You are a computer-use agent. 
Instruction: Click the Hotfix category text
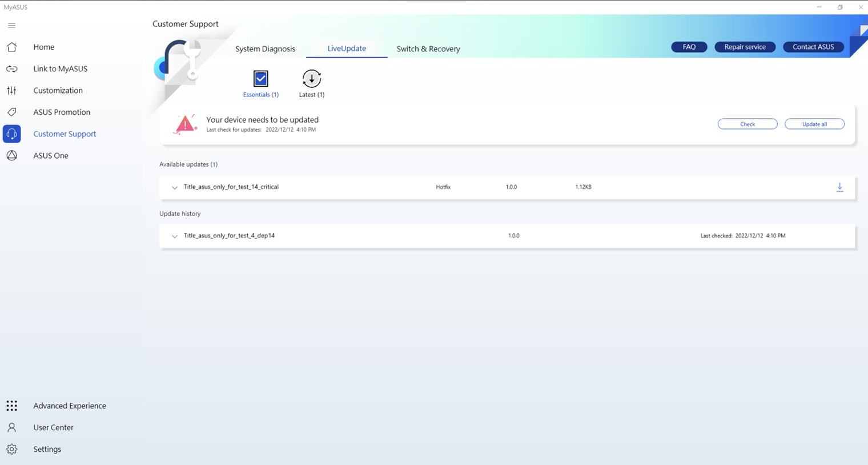[x=443, y=187]
